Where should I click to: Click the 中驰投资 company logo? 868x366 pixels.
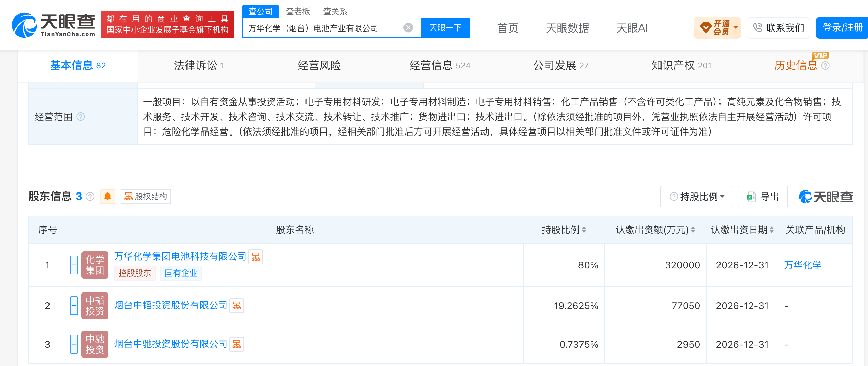(x=95, y=344)
